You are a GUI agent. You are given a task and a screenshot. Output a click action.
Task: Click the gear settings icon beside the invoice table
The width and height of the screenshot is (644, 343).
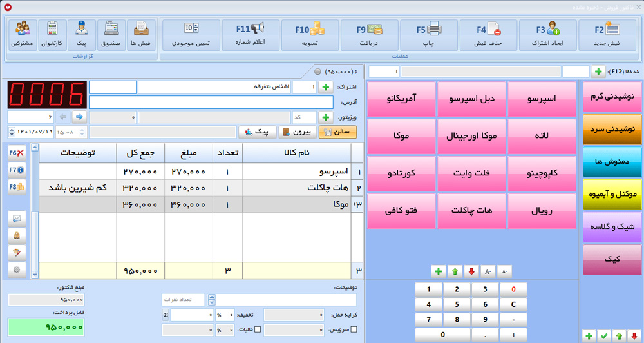pyautogui.click(x=17, y=269)
